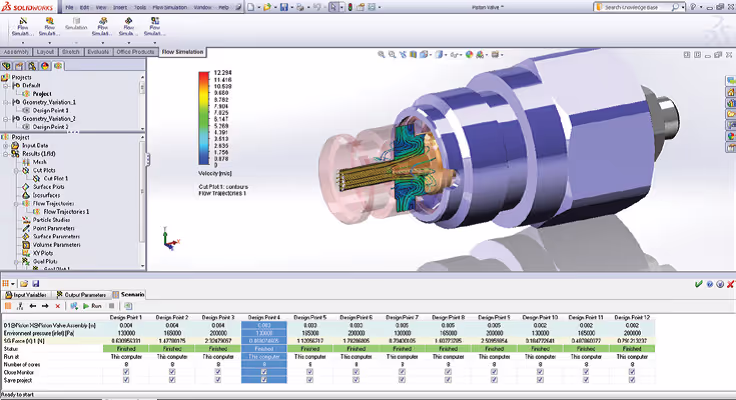Viewport: 736px width, 400px height.
Task: Open the Insert menu
Action: tap(120, 8)
